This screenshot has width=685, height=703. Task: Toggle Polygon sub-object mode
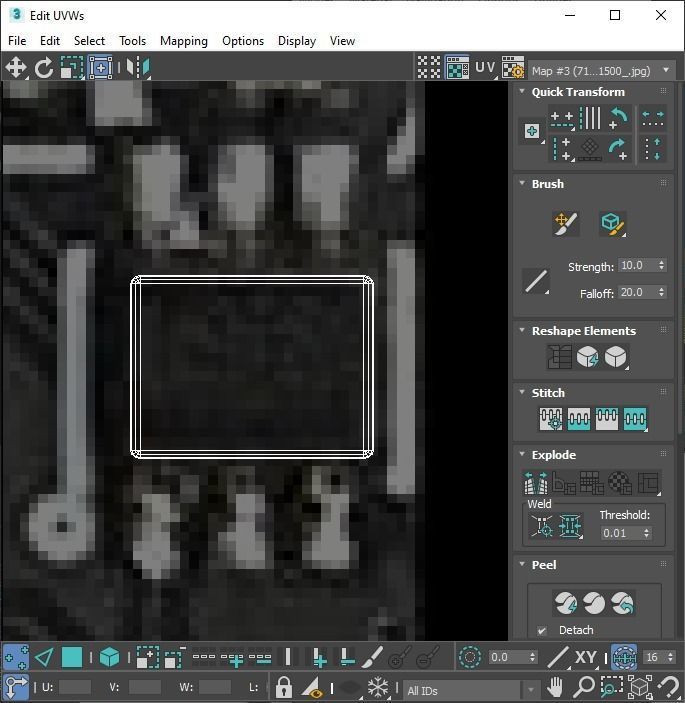72,657
